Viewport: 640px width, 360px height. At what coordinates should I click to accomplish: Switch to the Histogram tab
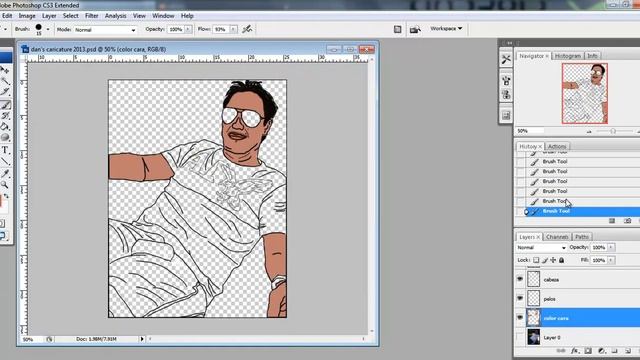click(568, 56)
